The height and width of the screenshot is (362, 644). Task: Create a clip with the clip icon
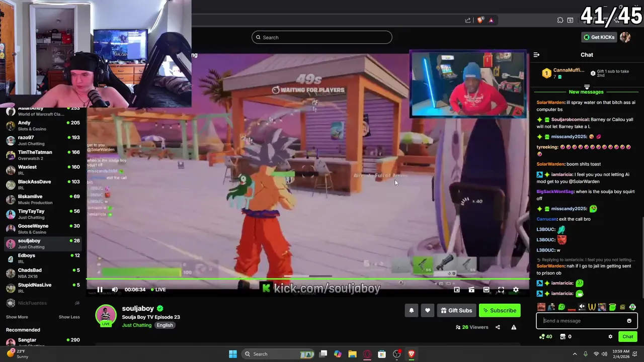point(471,290)
